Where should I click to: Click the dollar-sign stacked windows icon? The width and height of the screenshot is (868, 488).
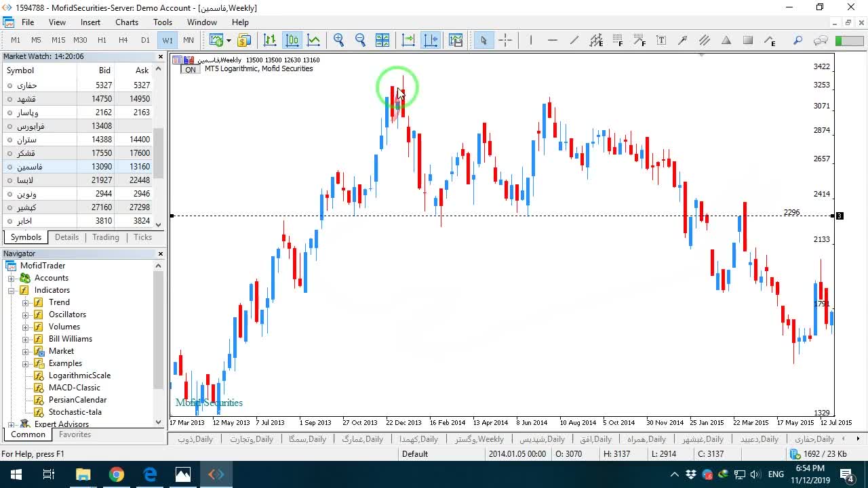(x=243, y=40)
